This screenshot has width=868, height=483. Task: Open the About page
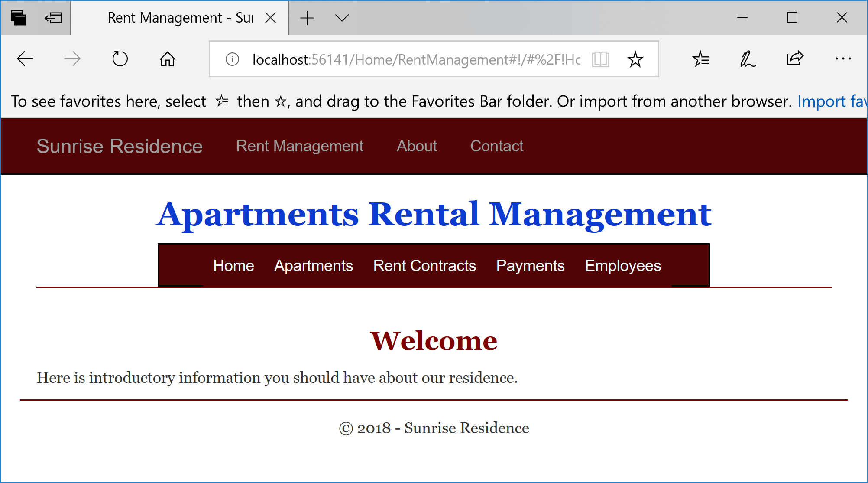pyautogui.click(x=417, y=146)
